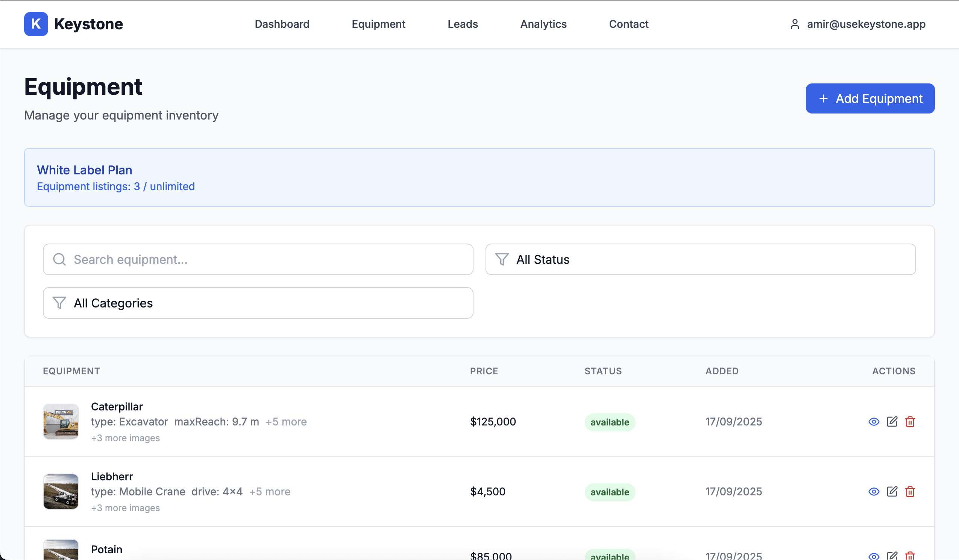Go to the Dashboard page
The image size is (959, 560).
pyautogui.click(x=282, y=24)
